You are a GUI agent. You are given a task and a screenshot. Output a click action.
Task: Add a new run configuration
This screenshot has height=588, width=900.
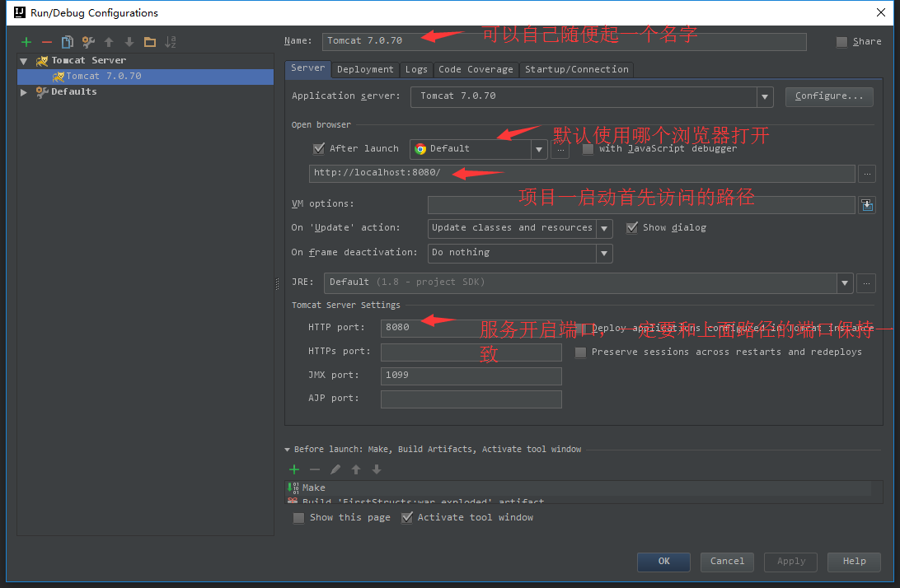(26, 42)
